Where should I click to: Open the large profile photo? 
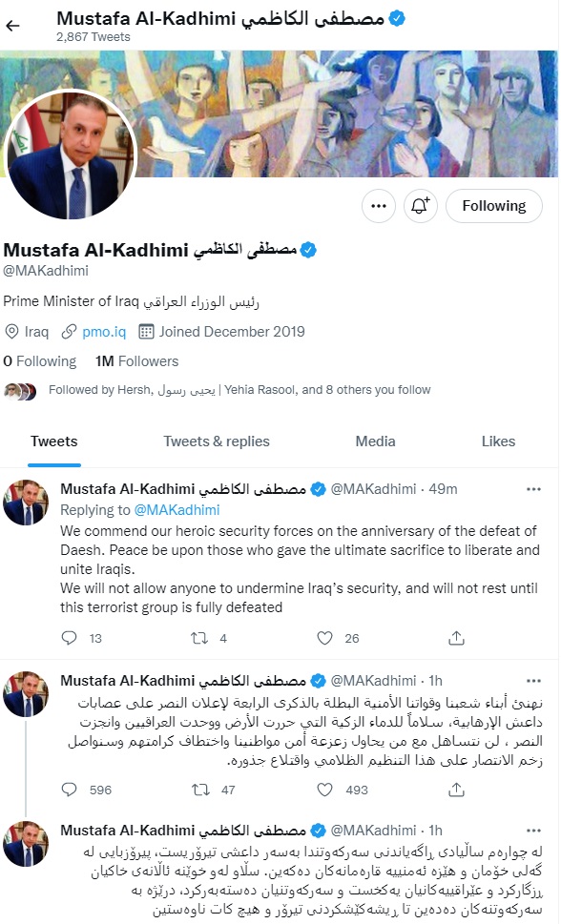point(71,154)
